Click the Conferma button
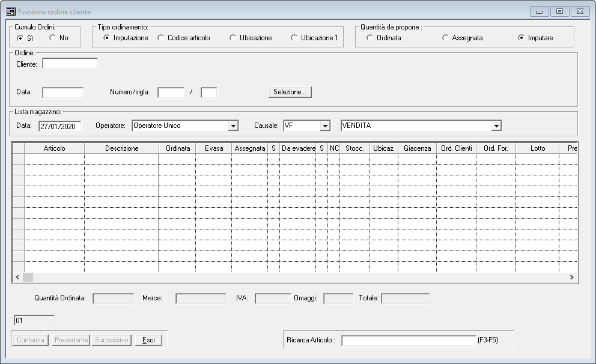The image size is (596, 364). click(x=31, y=340)
